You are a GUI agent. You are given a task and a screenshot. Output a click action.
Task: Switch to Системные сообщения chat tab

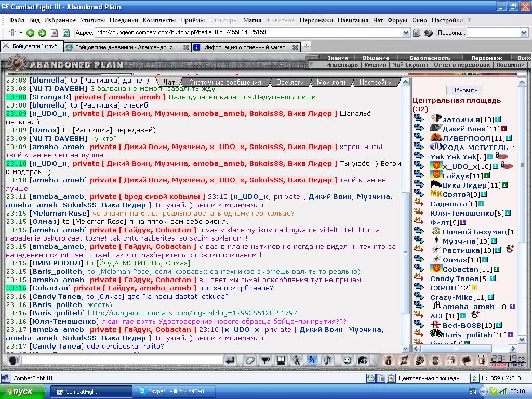pyautogui.click(x=225, y=82)
